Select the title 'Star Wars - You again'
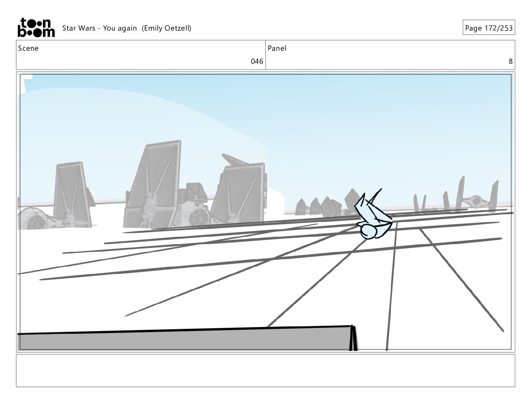Viewport: 532px width, 411px height. [x=99, y=28]
